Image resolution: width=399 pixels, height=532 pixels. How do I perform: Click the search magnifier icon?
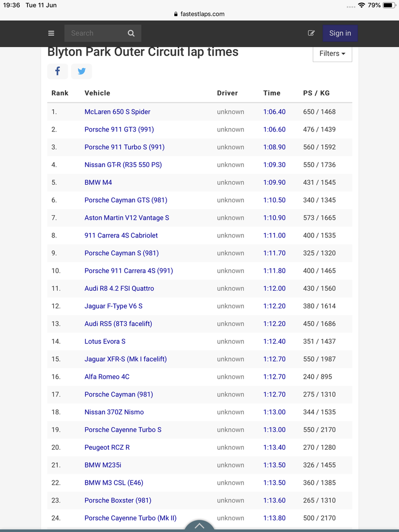[x=131, y=33]
